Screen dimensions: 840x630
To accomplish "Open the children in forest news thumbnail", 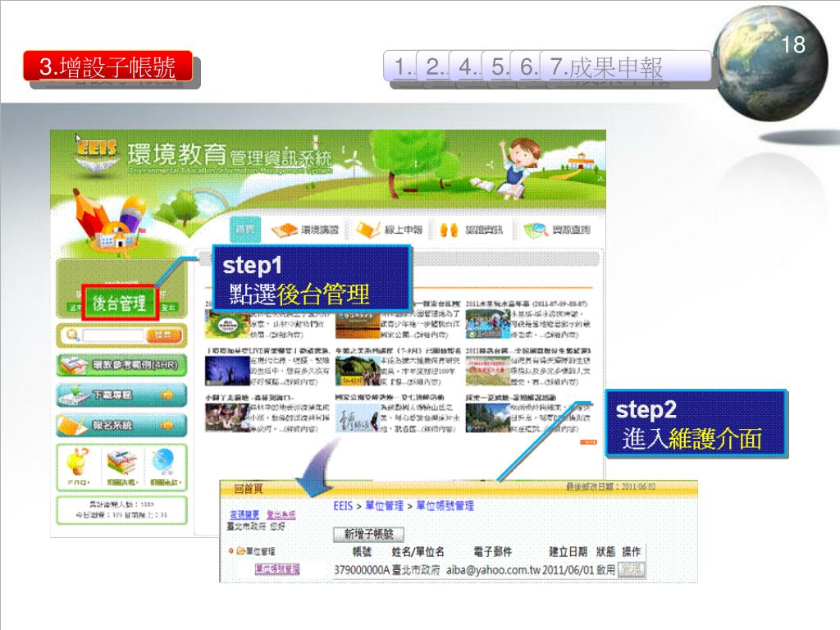I will [x=227, y=418].
